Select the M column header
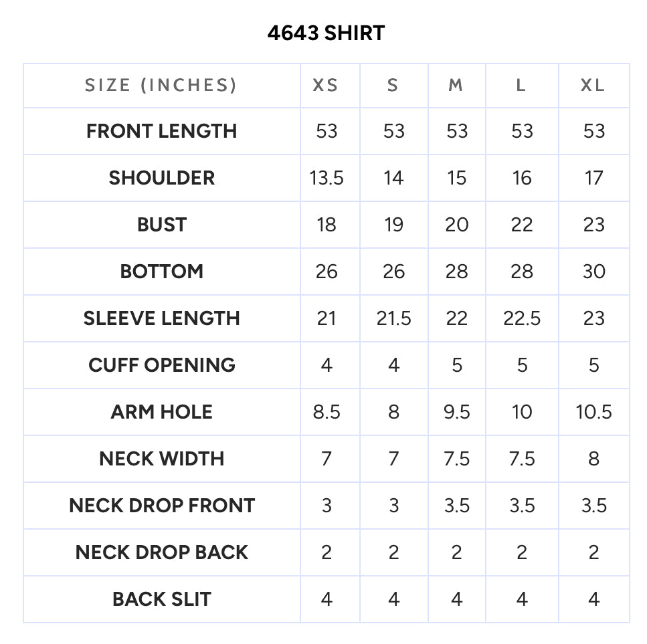The width and height of the screenshot is (647, 644). point(456,86)
